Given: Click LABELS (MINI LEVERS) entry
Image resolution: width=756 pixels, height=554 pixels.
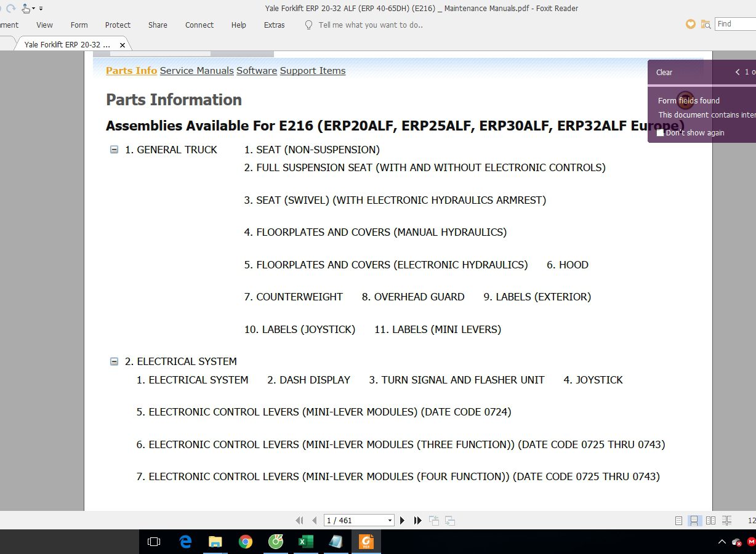Looking at the screenshot, I should pyautogui.click(x=438, y=329).
